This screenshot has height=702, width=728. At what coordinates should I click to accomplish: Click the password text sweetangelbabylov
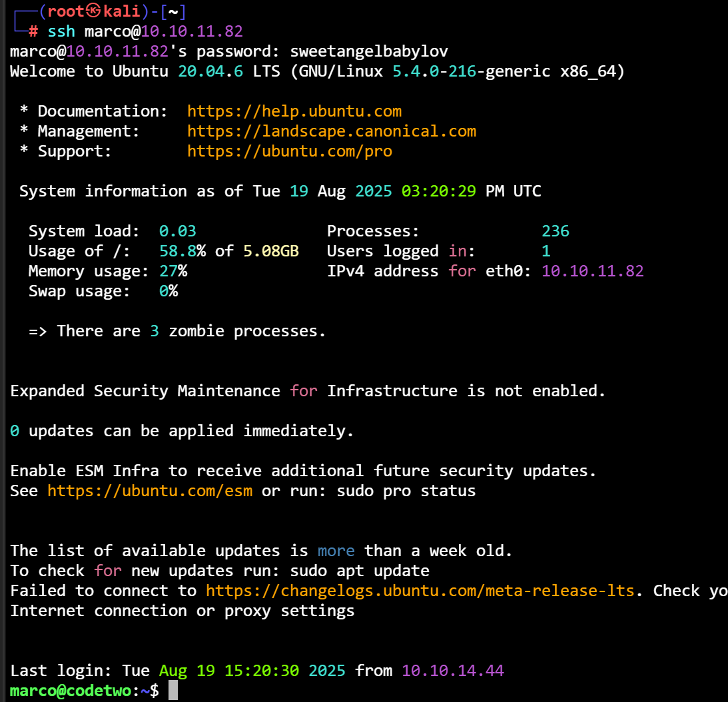click(x=369, y=51)
